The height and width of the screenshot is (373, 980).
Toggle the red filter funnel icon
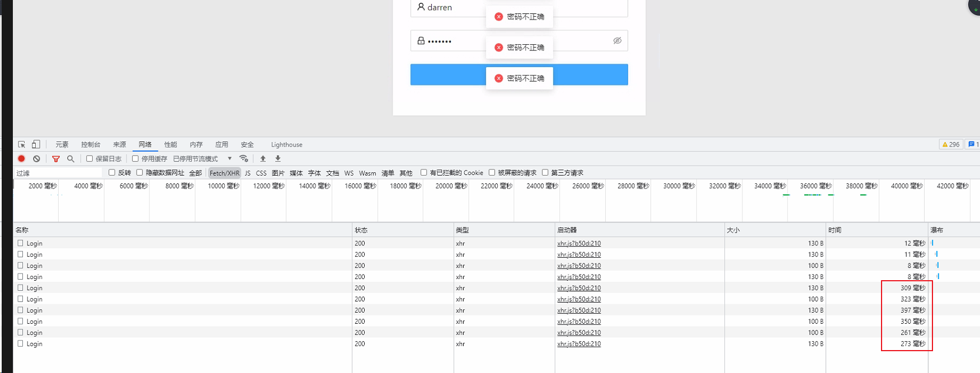click(x=56, y=159)
